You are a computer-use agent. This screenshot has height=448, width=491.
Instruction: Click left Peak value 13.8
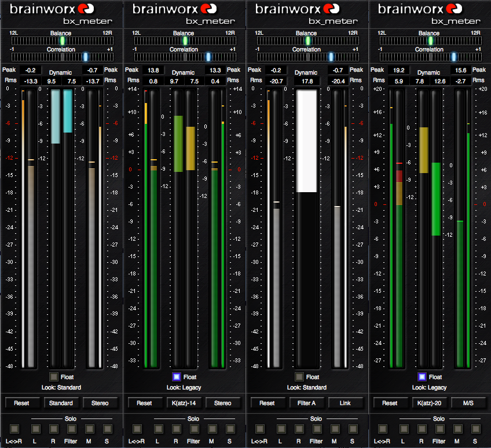pos(153,70)
